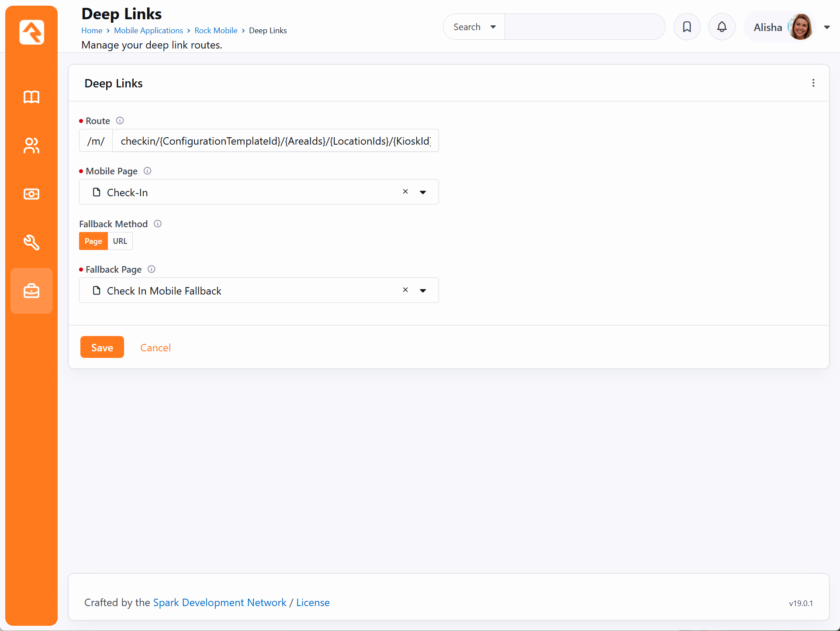Screen dimensions: 840x631
Task: Click into the Route text field
Action: pyautogui.click(x=275, y=141)
